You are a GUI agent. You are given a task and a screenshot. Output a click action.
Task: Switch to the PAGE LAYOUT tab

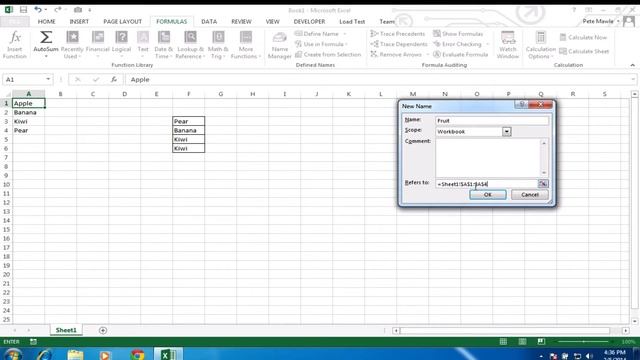click(x=122, y=21)
